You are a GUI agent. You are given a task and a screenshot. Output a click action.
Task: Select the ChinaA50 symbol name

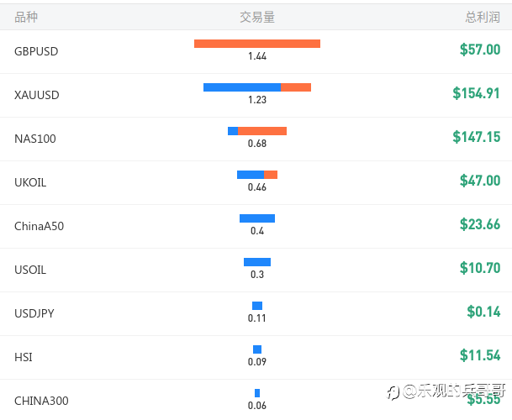[40, 226]
